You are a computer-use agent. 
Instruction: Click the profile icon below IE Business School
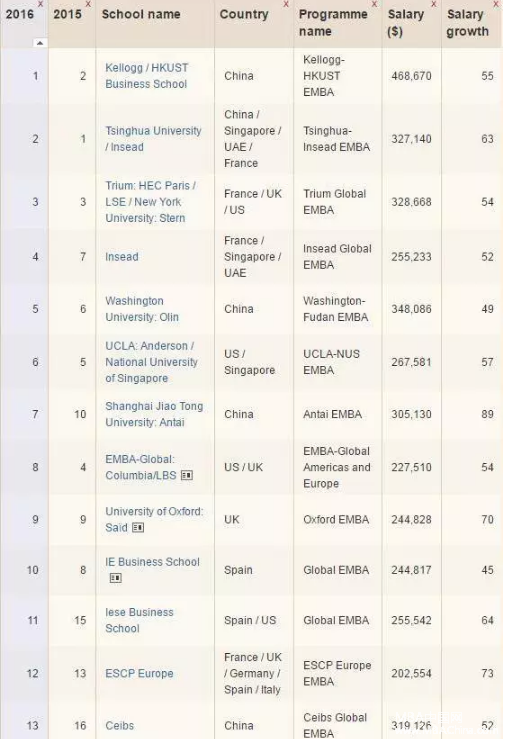[115, 578]
